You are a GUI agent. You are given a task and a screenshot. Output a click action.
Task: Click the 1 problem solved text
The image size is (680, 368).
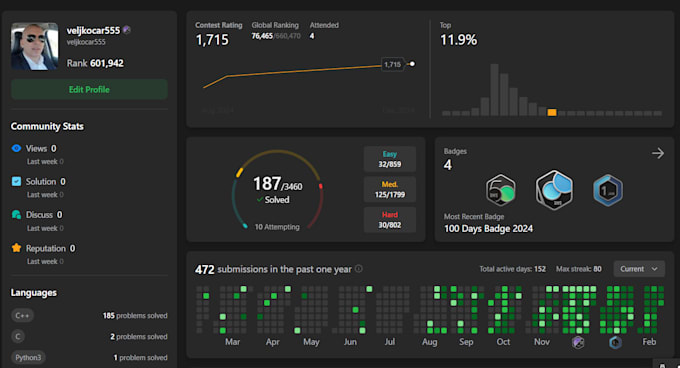(141, 358)
